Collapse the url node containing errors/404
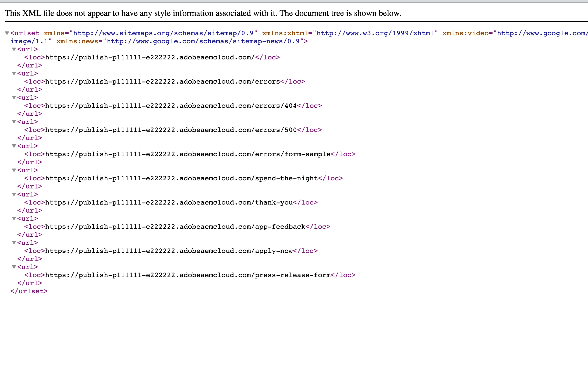Viewport: 588px width, 365px height. pyautogui.click(x=14, y=98)
